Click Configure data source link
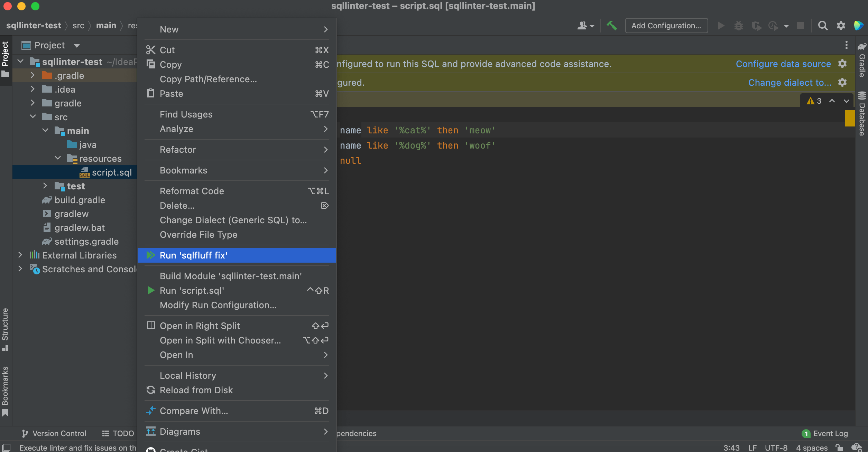This screenshot has height=452, width=868. 783,64
